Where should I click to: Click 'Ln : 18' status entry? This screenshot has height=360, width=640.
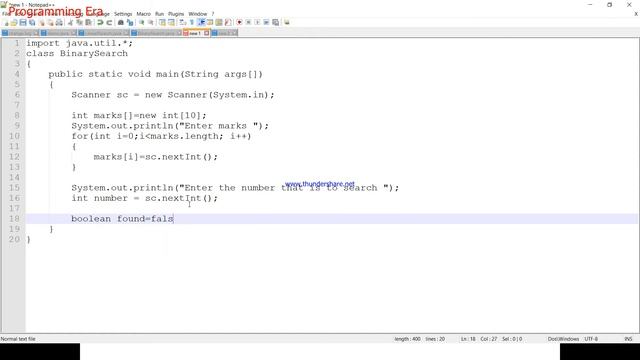point(468,339)
